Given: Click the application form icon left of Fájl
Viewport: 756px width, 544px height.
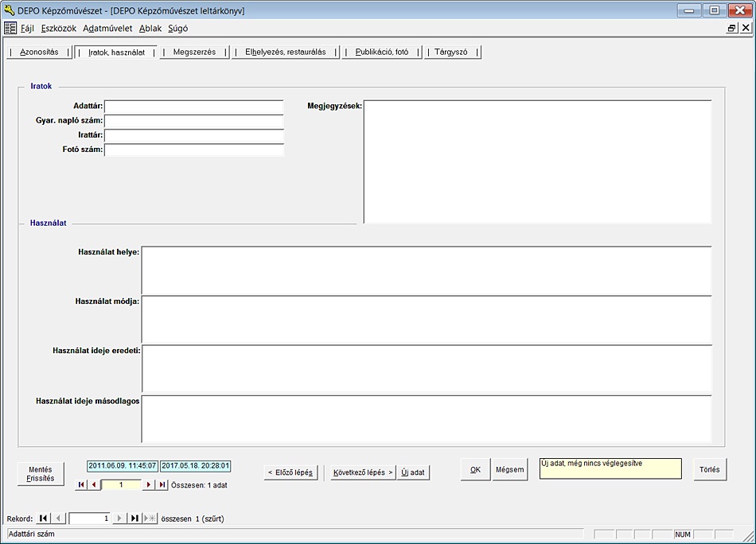Looking at the screenshot, I should (10, 28).
